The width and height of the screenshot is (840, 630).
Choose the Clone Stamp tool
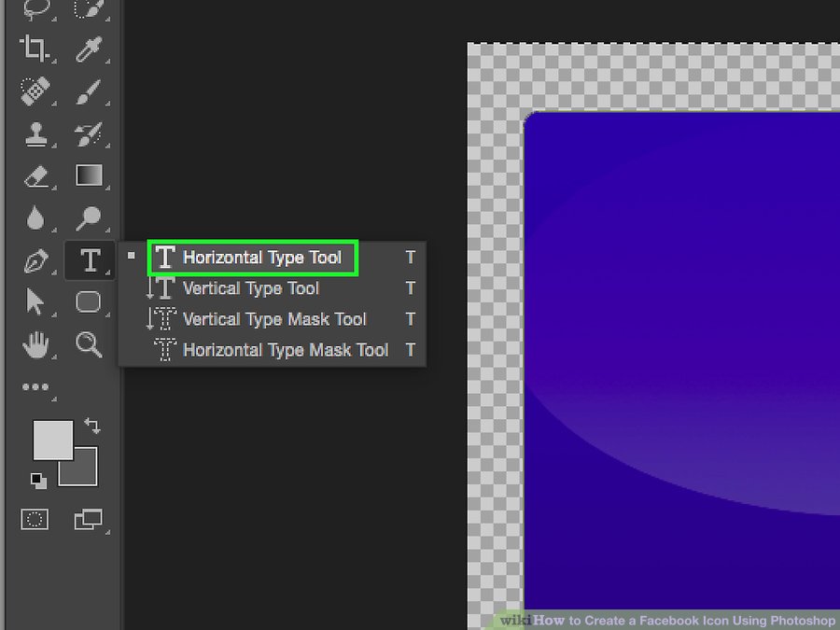coord(35,133)
